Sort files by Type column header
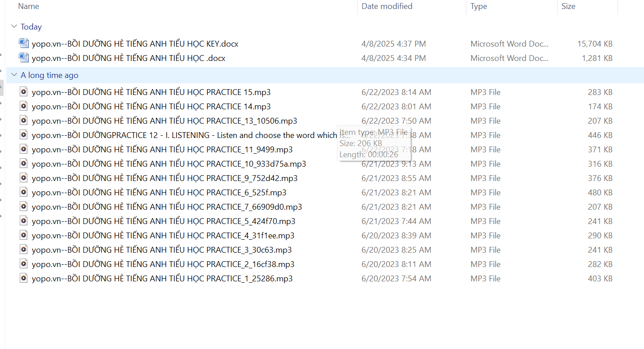Screen dimensions: 644x349 point(479,6)
